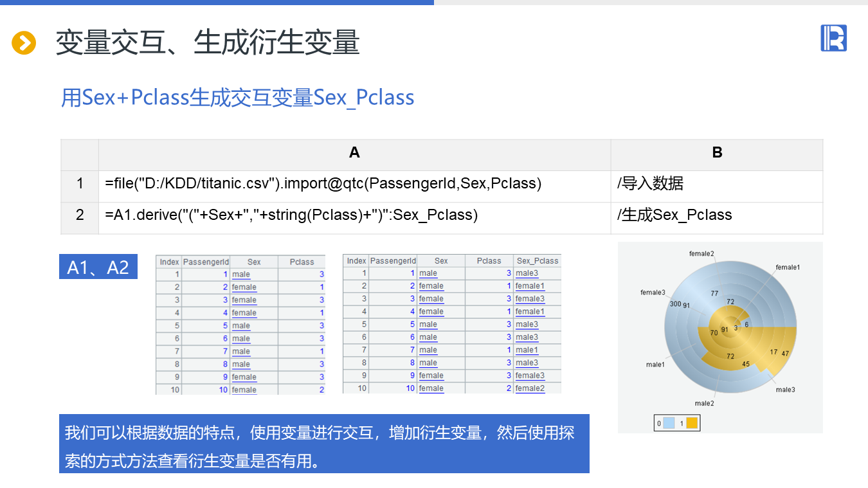This screenshot has height=488, width=868.
Task: Select row header 2 of the script grid
Action: click(80, 215)
